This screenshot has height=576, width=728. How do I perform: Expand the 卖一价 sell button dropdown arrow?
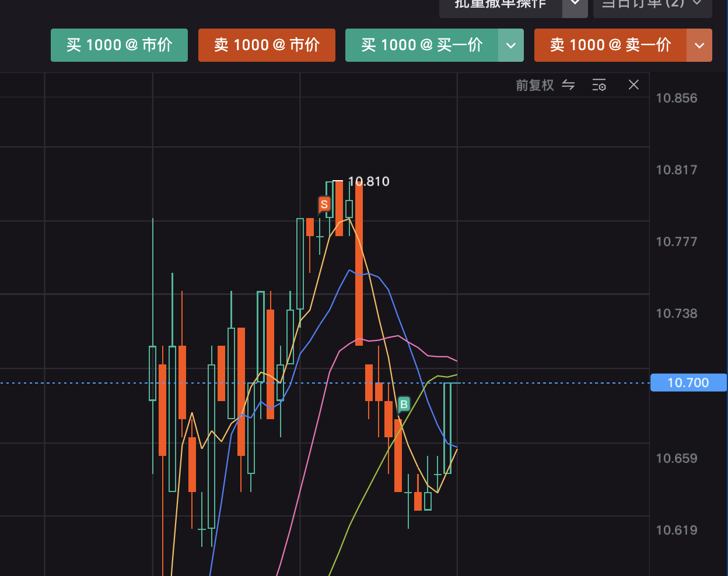(x=699, y=45)
